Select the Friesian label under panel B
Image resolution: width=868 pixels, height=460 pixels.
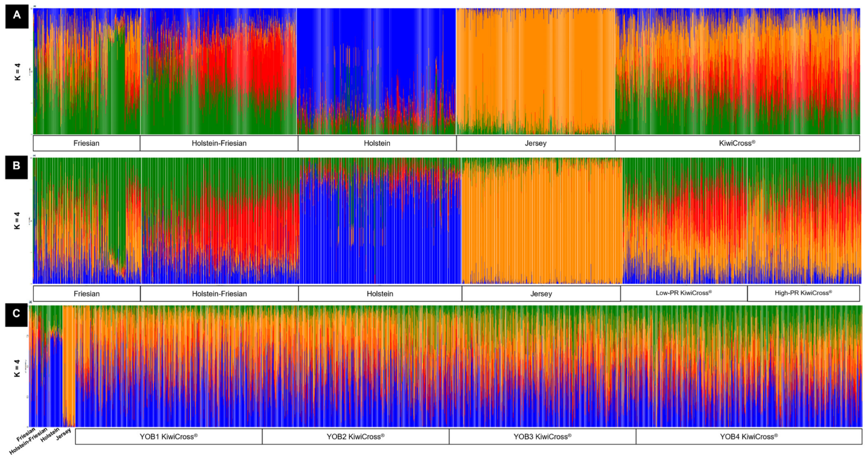coord(87,294)
